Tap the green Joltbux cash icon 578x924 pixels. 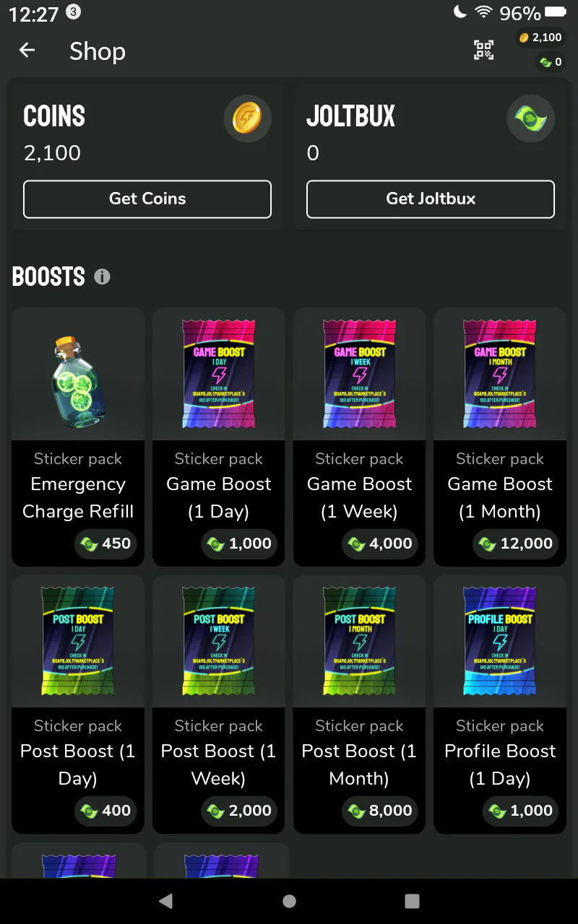(530, 118)
